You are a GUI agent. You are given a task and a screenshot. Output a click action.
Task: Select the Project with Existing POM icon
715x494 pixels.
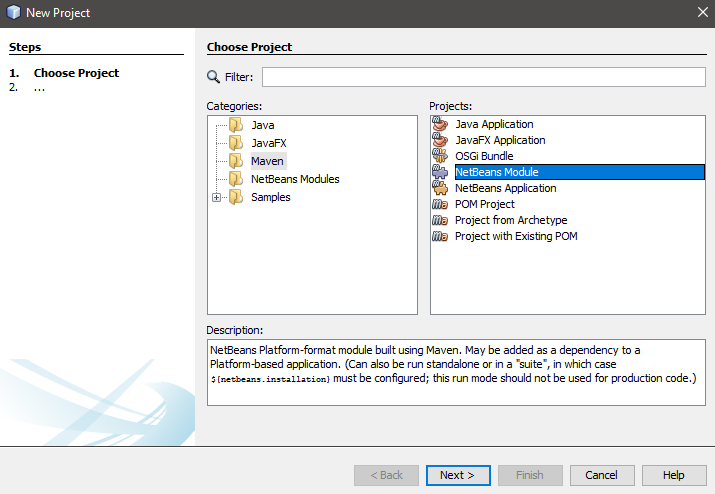pos(439,236)
